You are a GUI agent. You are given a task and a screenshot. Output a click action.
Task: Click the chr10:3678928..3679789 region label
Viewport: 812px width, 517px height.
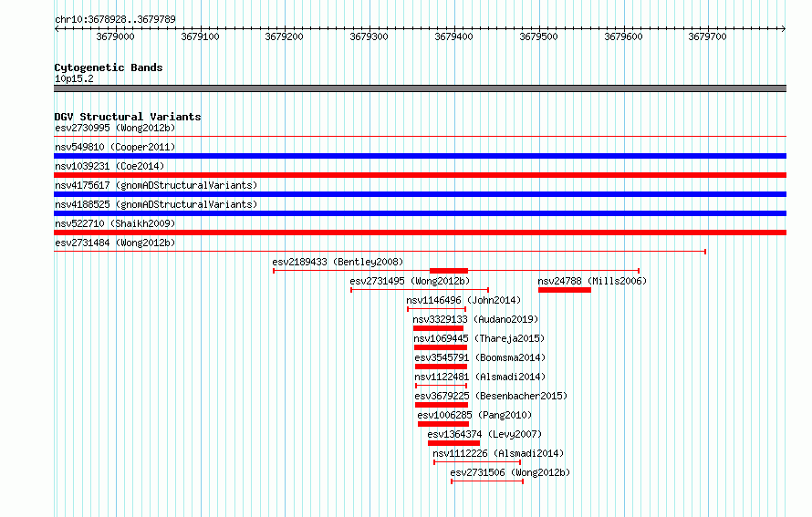115,19
